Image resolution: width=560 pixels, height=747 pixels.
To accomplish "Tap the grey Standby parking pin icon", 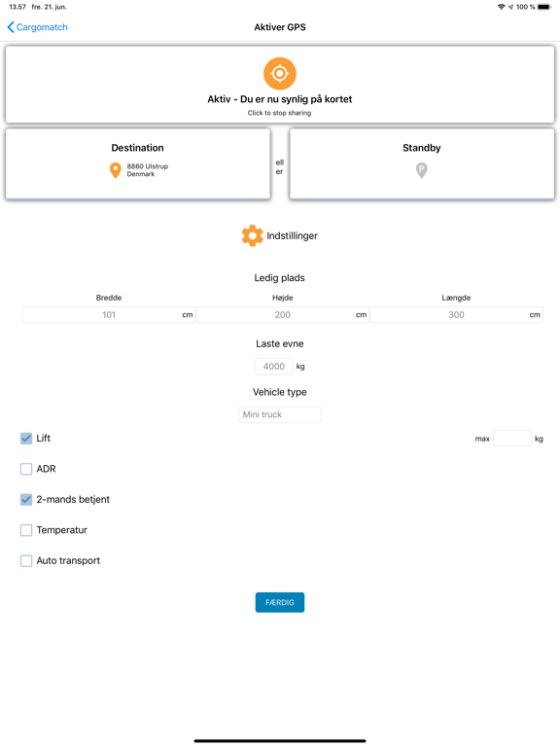I will [x=421, y=170].
